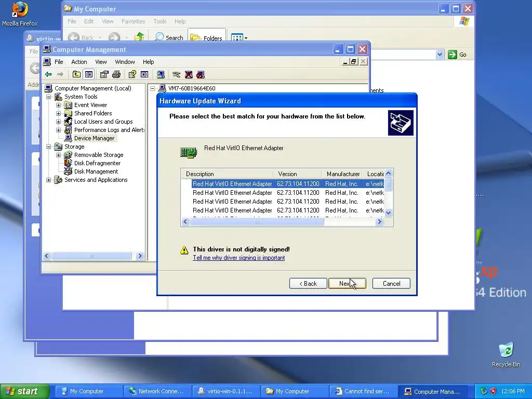Collapse the Storage node
The image size is (532, 399).
coord(48,147)
